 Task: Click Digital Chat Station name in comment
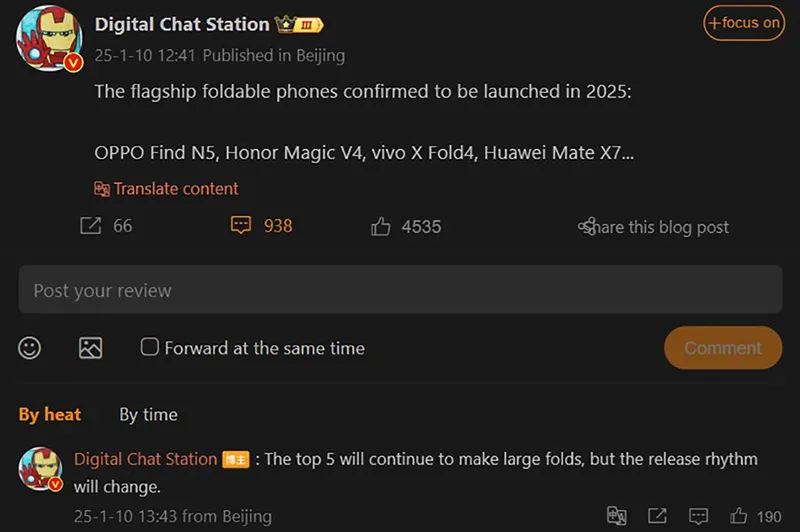click(x=145, y=459)
